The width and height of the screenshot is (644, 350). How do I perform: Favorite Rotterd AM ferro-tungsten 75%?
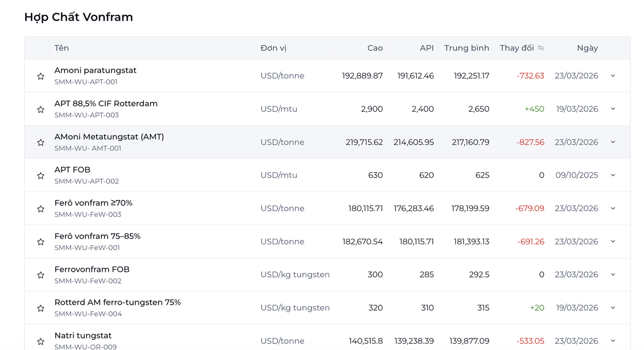[x=41, y=308]
